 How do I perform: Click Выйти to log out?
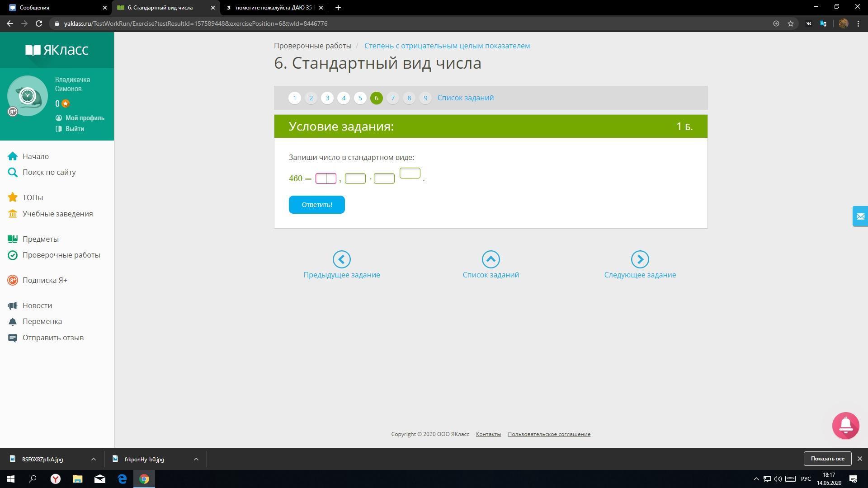click(75, 129)
